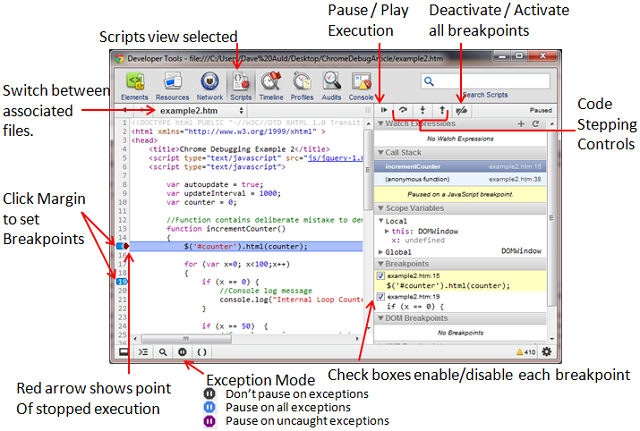Open the example2.htm file selector
Image resolution: width=640 pixels, height=431 pixels.
202,111
